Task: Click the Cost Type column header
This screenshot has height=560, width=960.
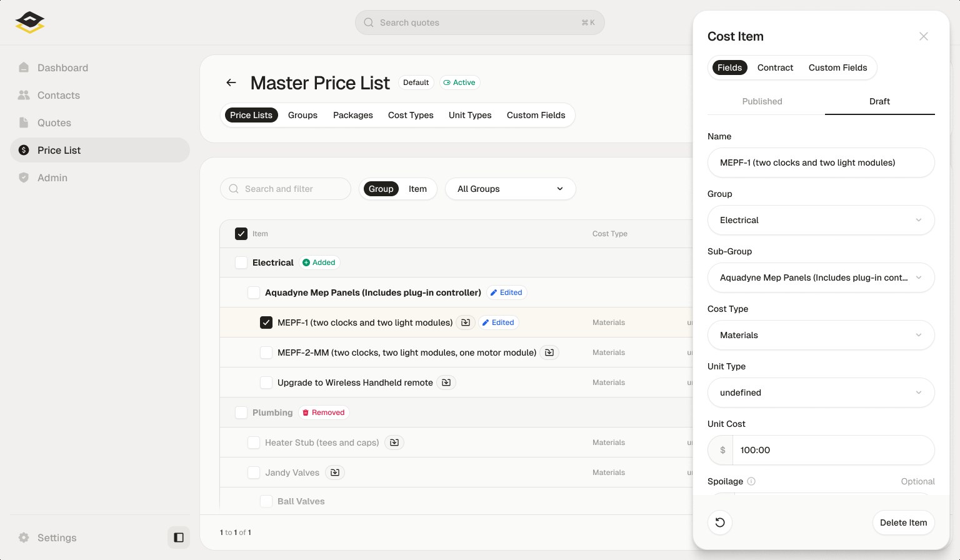Action: point(610,234)
